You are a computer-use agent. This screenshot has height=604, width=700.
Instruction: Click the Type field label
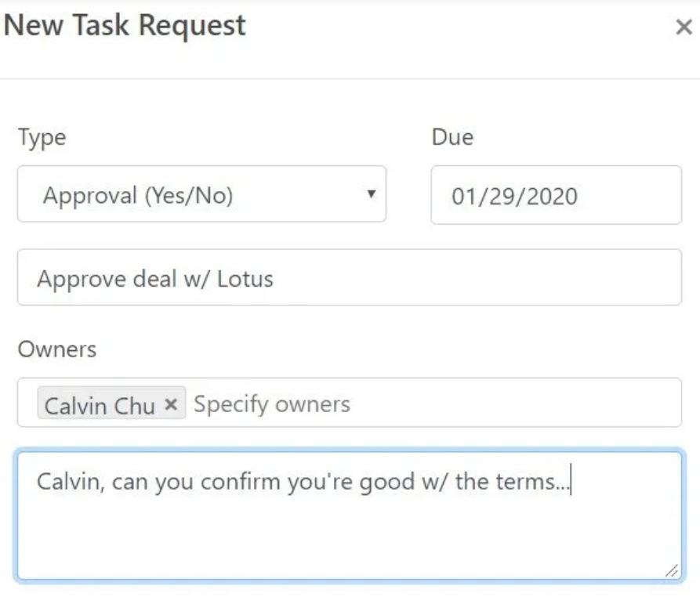42,138
